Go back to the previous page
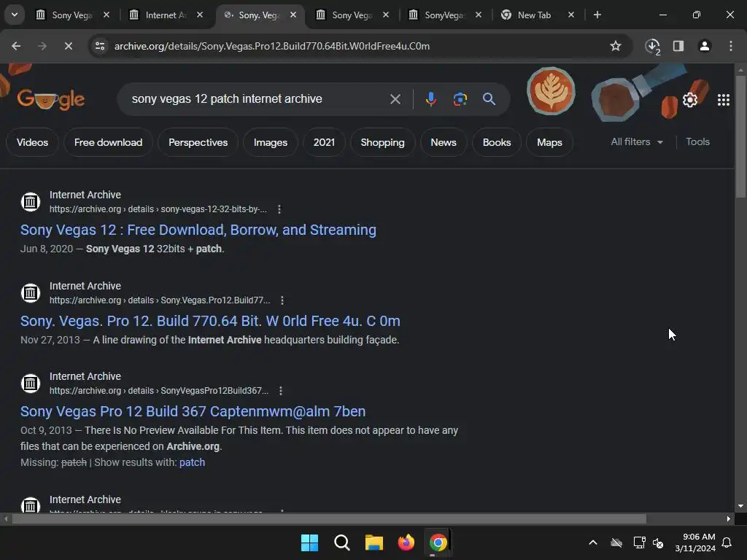The width and height of the screenshot is (747, 560). 16,46
